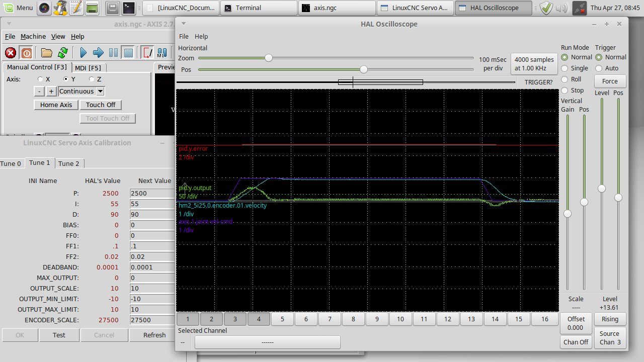Switch to the Tune 0 tab

(11, 163)
